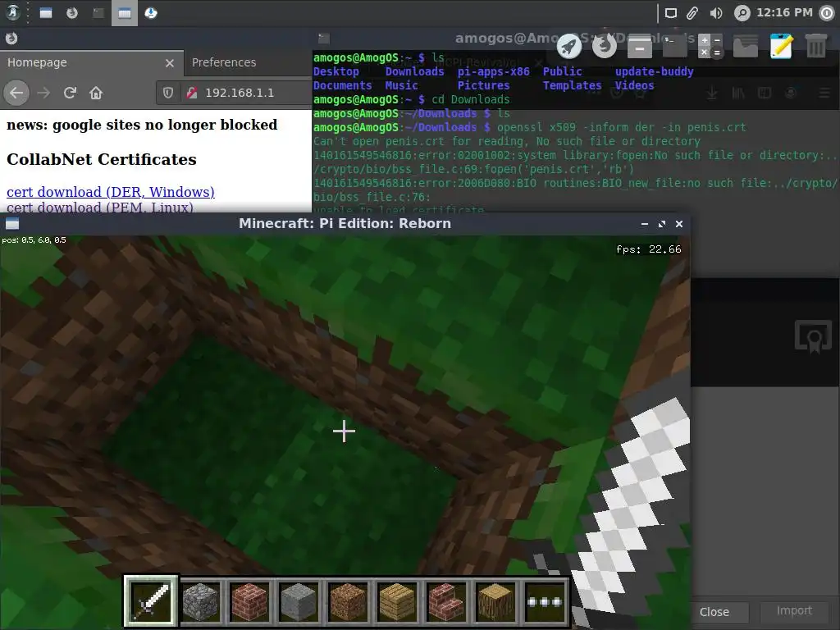Open the tracking protection shield icon
This screenshot has height=630, width=840.
coord(167,93)
